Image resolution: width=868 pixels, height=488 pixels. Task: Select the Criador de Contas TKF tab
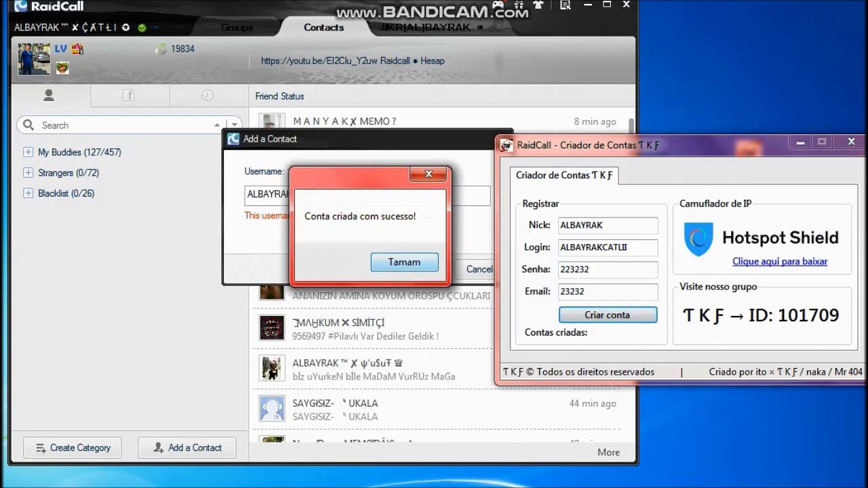click(564, 175)
